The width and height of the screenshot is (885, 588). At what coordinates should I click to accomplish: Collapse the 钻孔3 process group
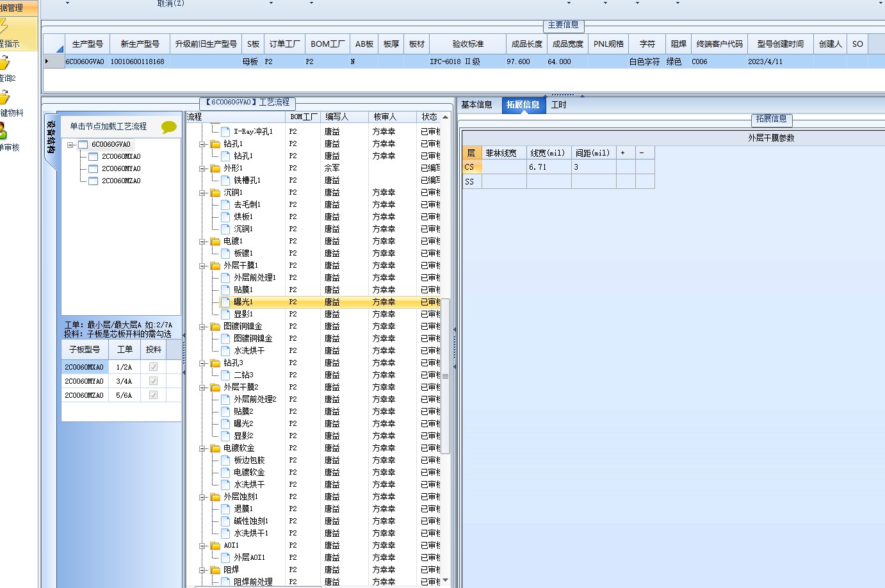(x=202, y=363)
